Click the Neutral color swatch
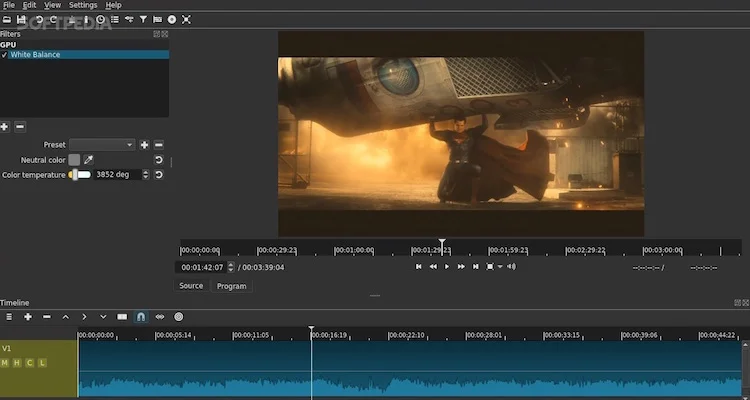Screen dimensions: 750x400 74,160
